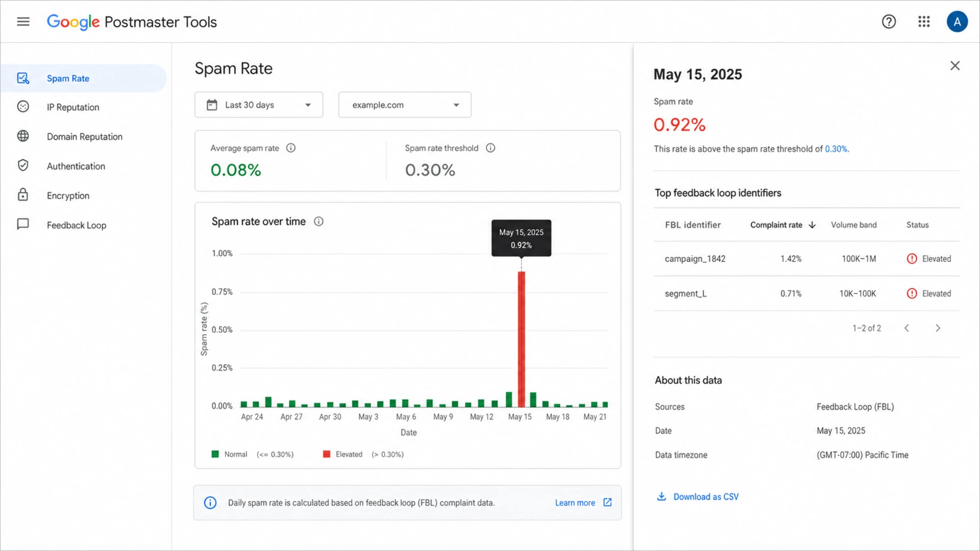Open the Last 30 days date range dropdown
This screenshot has width=980, height=551.
[x=259, y=105]
